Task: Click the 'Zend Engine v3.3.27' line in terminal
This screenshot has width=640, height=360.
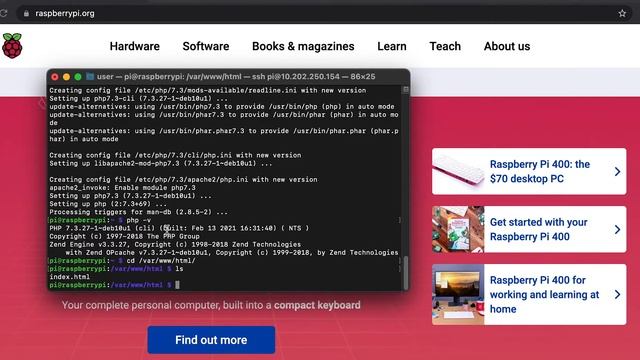Action: tap(175, 244)
